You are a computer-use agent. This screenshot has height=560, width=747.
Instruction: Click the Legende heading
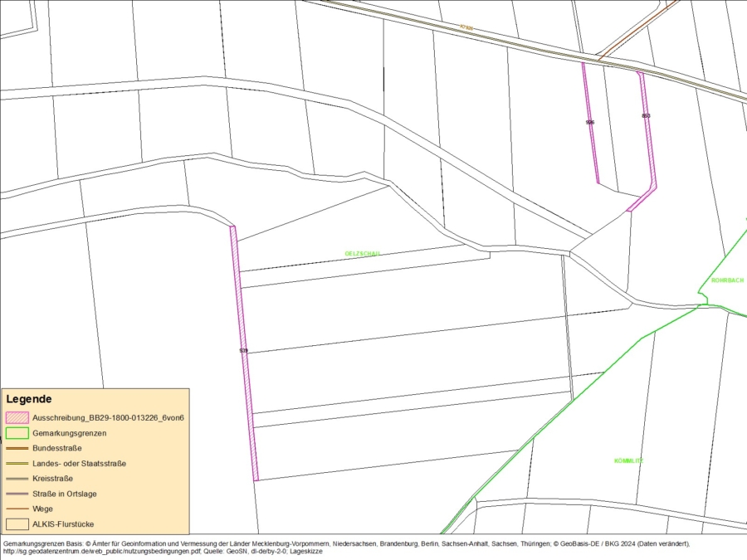29,399
